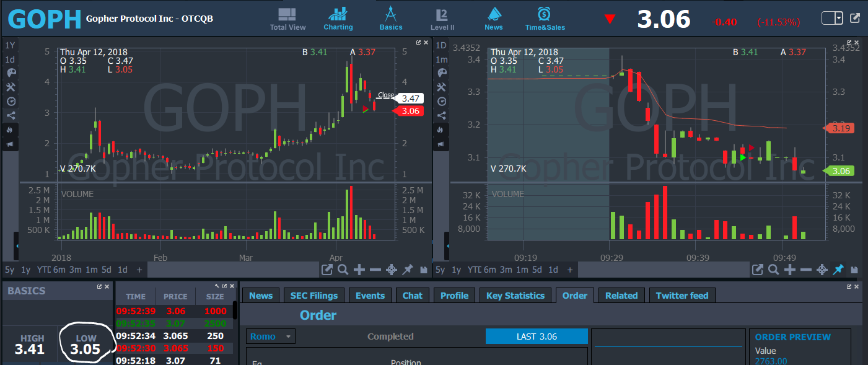Set daily chart range to 5y
This screenshot has width=868, height=365.
tap(9, 270)
